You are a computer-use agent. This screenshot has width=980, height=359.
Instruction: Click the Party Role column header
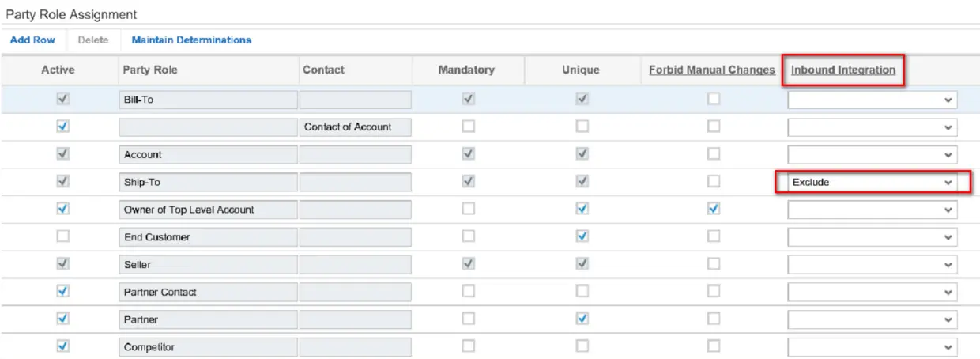click(150, 70)
